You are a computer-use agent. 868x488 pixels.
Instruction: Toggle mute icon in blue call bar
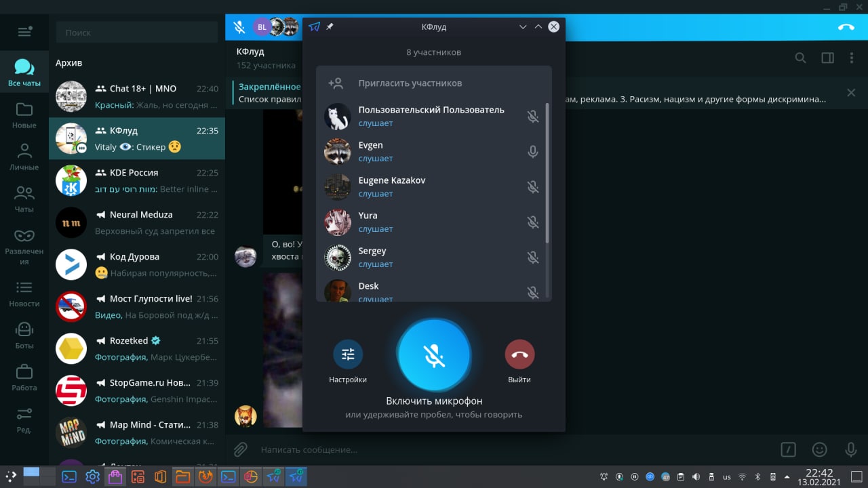pyautogui.click(x=239, y=27)
